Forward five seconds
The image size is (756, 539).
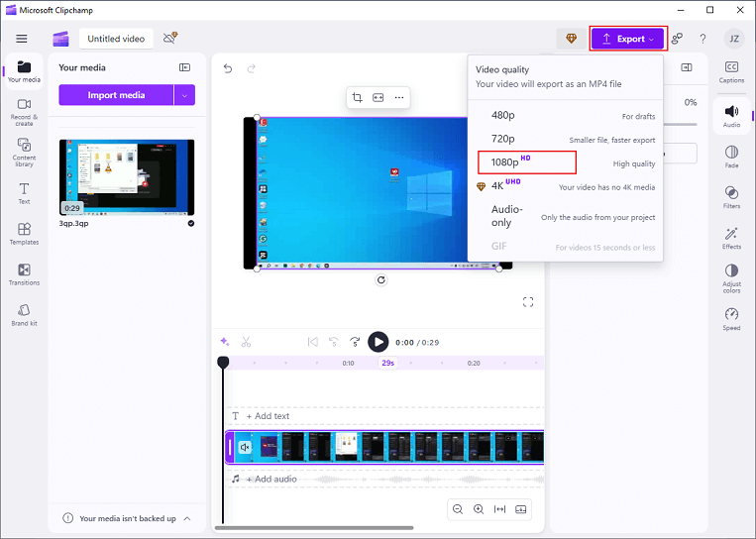click(x=355, y=342)
